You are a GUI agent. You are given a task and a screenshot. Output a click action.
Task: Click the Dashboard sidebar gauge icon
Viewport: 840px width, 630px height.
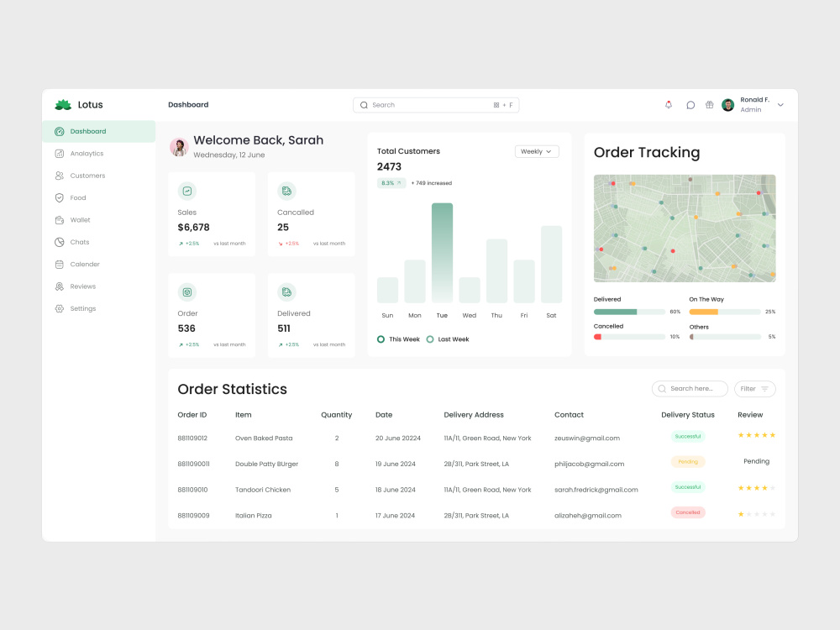click(x=60, y=131)
